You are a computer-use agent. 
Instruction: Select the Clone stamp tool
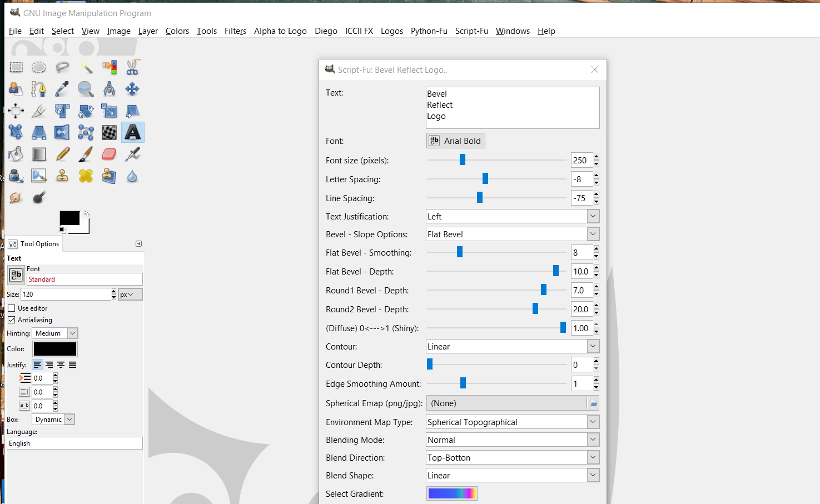point(62,176)
